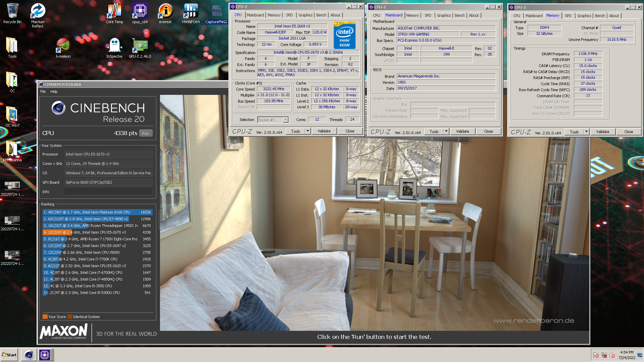Switch to SPD tab in CPU-Z Mainboard window
Viewport: 644px width, 362px height.
point(428,15)
